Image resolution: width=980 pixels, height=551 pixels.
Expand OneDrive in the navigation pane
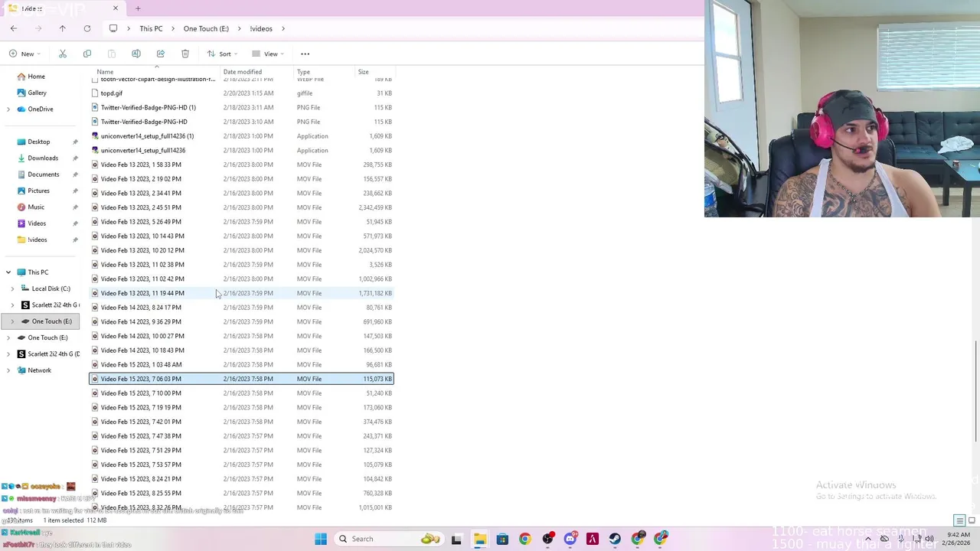point(8,109)
